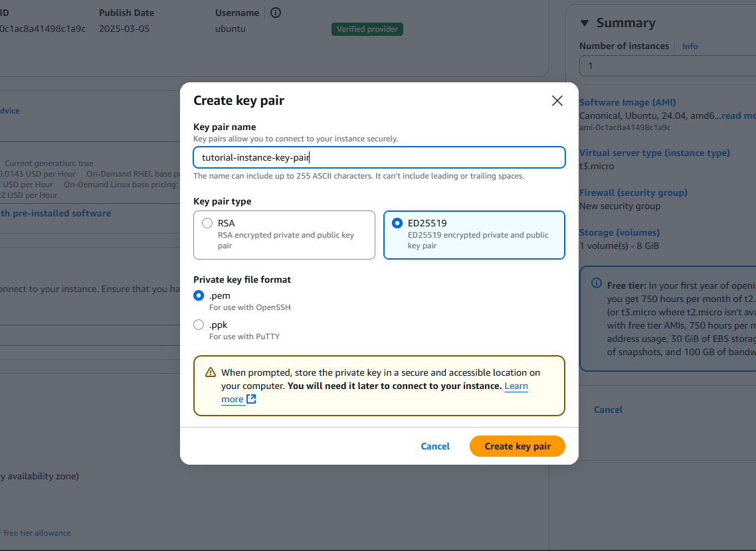The width and height of the screenshot is (756, 551).
Task: Select the RSA key pair type
Action: point(207,224)
